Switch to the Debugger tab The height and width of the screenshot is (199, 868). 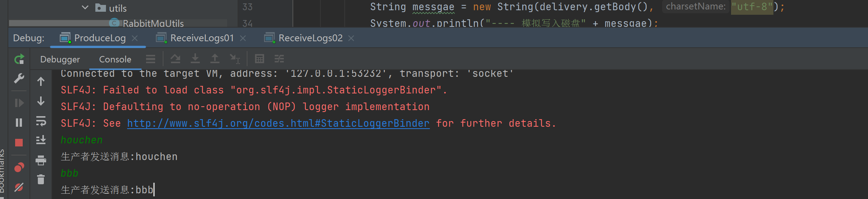[x=60, y=59]
